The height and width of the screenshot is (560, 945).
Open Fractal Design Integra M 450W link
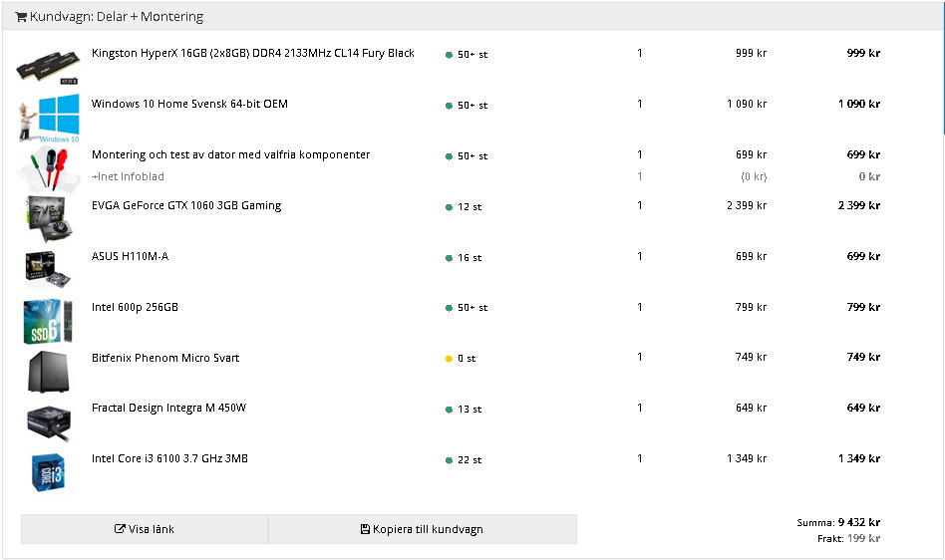tap(168, 408)
